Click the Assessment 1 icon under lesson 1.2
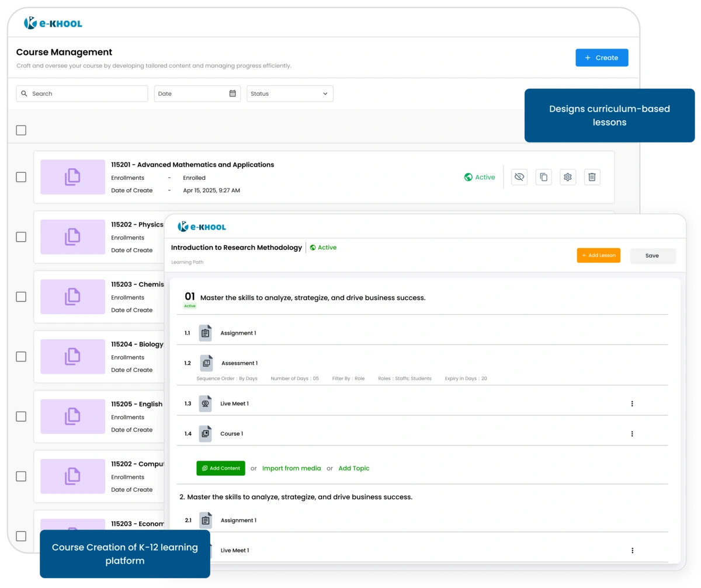The width and height of the screenshot is (701, 588). tap(206, 363)
